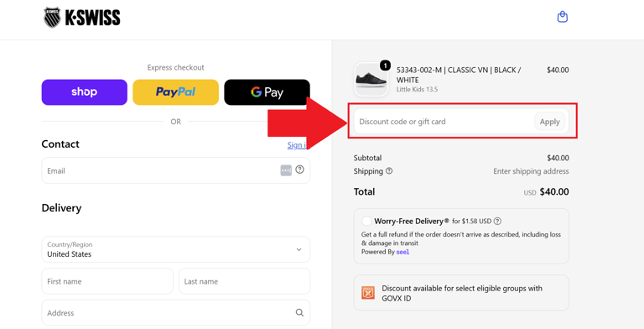Viewport: 644px width, 329px height.
Task: Click the GOVX ID orange icon
Action: [x=368, y=293]
